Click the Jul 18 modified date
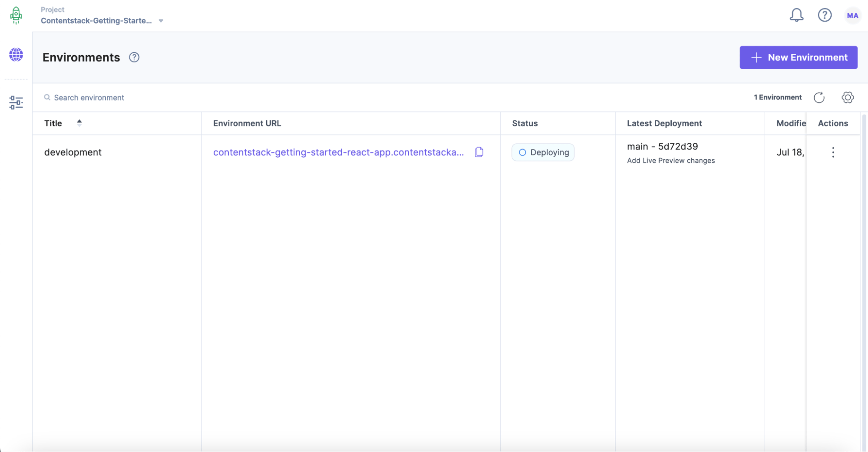This screenshot has height=452, width=868. coord(790,152)
